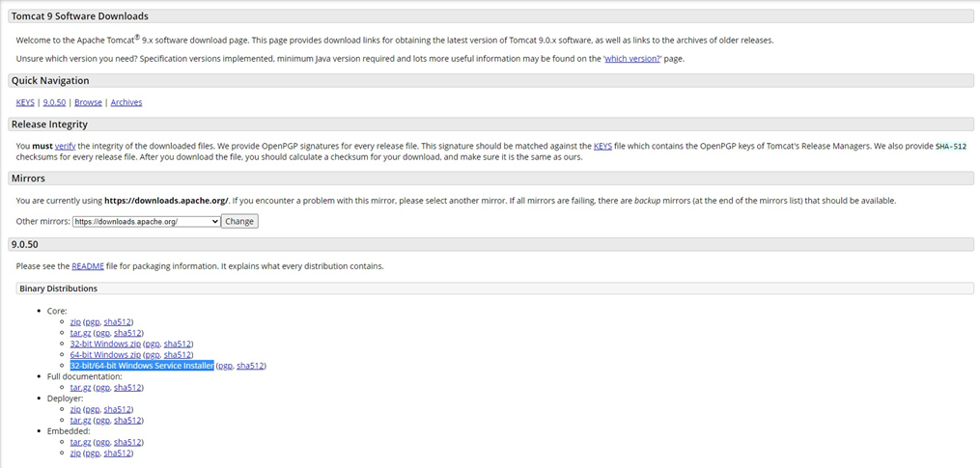
Task: Open the KEYS link in Release Integrity paragraph
Action: (602, 147)
